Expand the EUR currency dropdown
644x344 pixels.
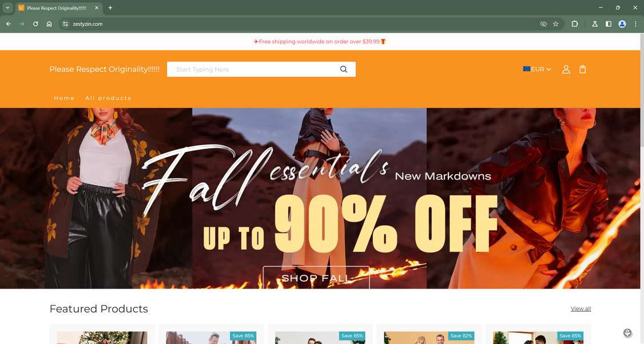tap(537, 69)
